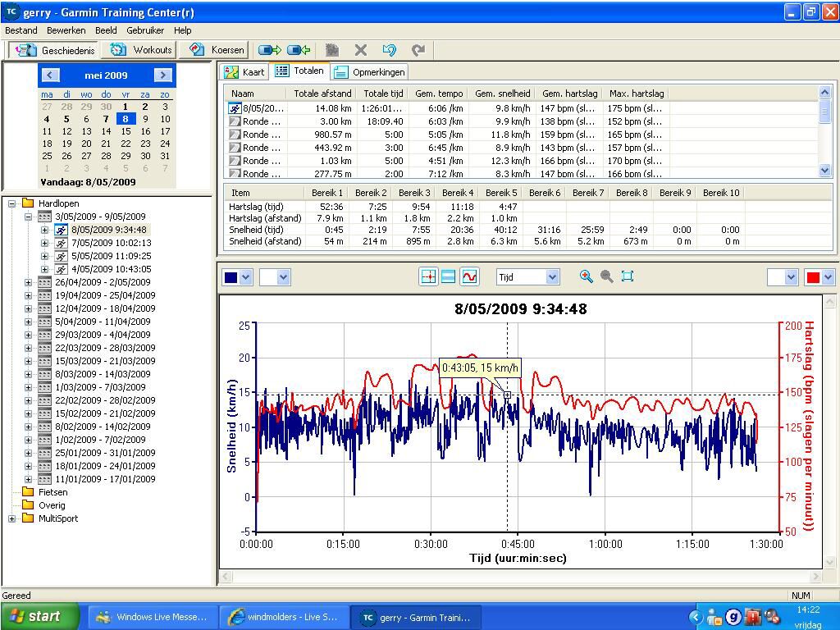Collapse the Hardlopen folder

(x=11, y=203)
